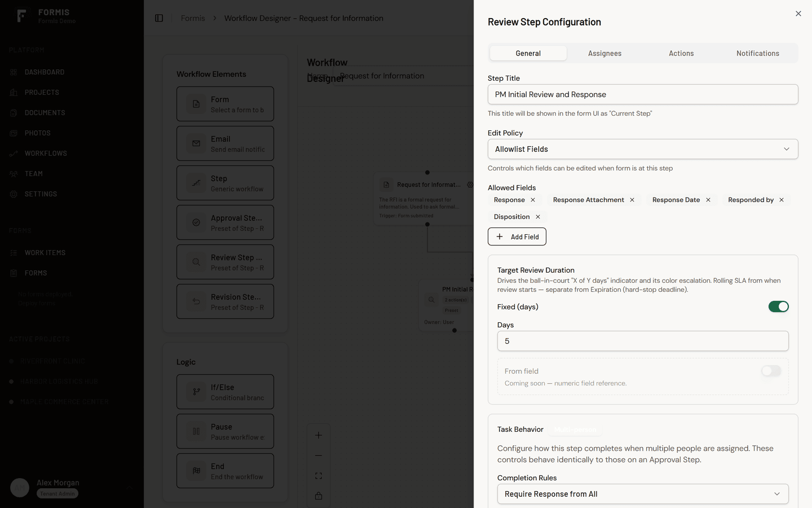Open the Actions tab

point(681,53)
